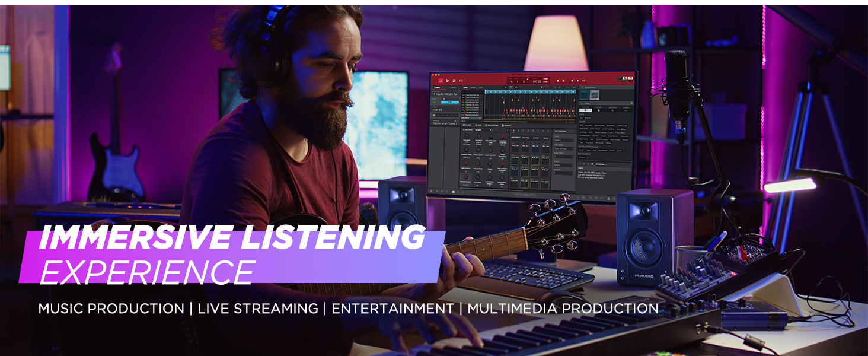Open the Root Note dropdown

(563, 155)
